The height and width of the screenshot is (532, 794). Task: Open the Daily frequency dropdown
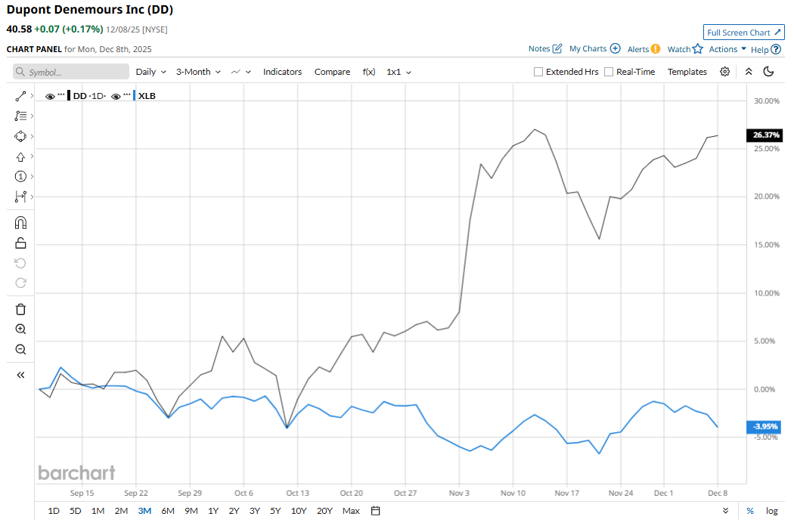[x=151, y=72]
